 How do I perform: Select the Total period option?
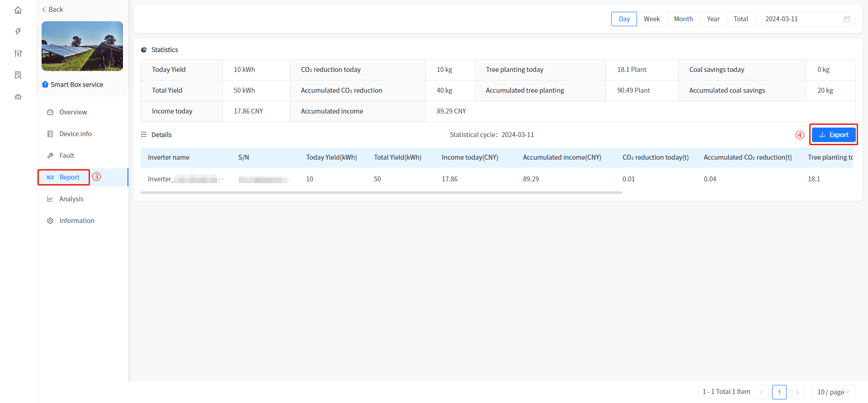pyautogui.click(x=741, y=19)
